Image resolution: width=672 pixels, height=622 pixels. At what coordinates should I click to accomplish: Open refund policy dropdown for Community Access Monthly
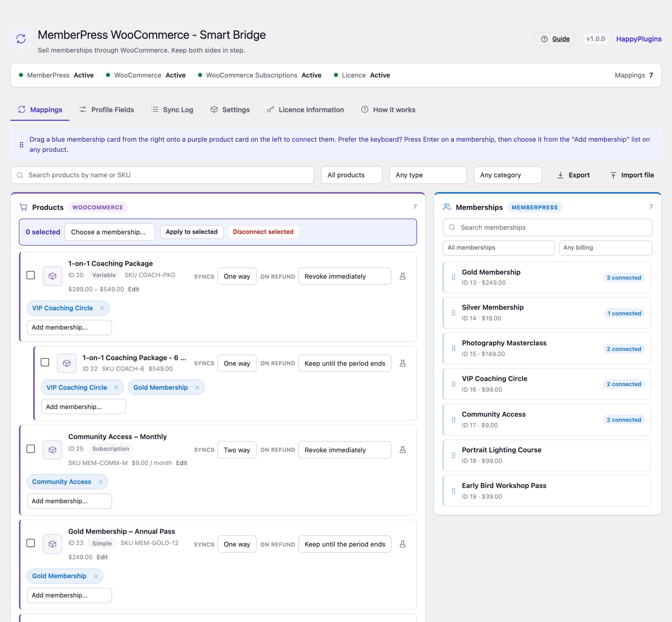345,450
